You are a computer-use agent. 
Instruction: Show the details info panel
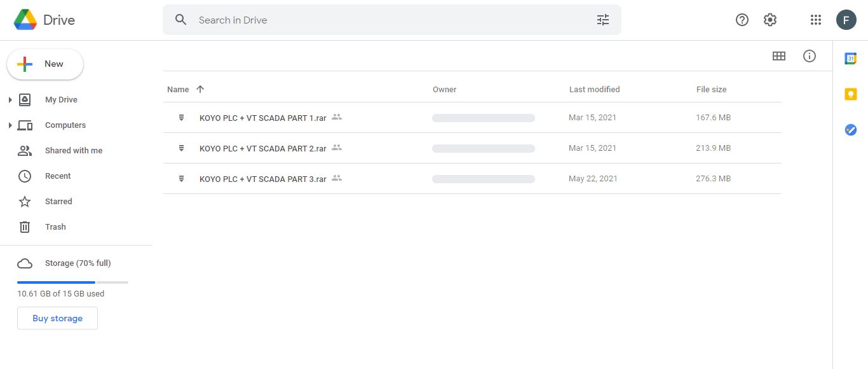809,56
